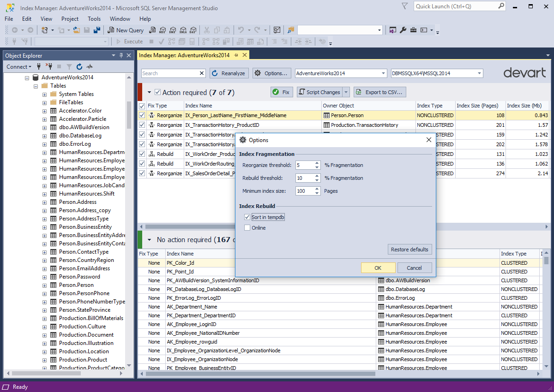Viewport: 554px width, 392px height.
Task: Click the Quick Launch search magnifier icon
Action: (x=501, y=6)
